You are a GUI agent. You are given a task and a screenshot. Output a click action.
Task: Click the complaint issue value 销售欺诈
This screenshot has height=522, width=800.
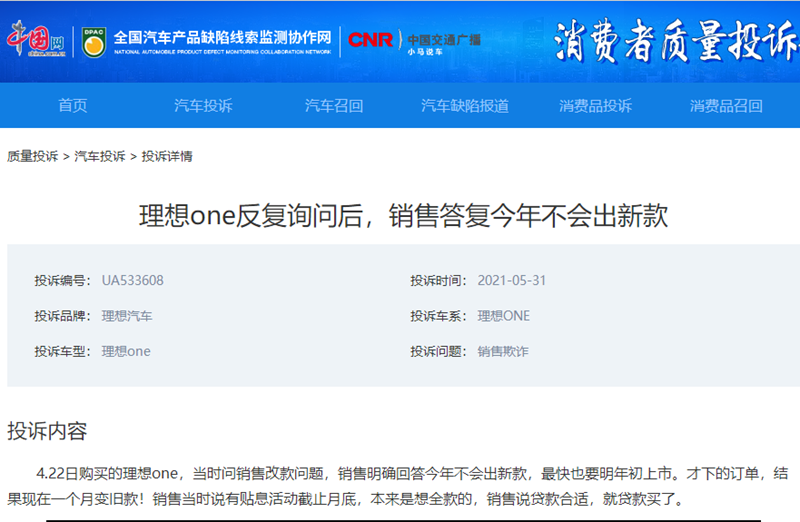tap(503, 351)
